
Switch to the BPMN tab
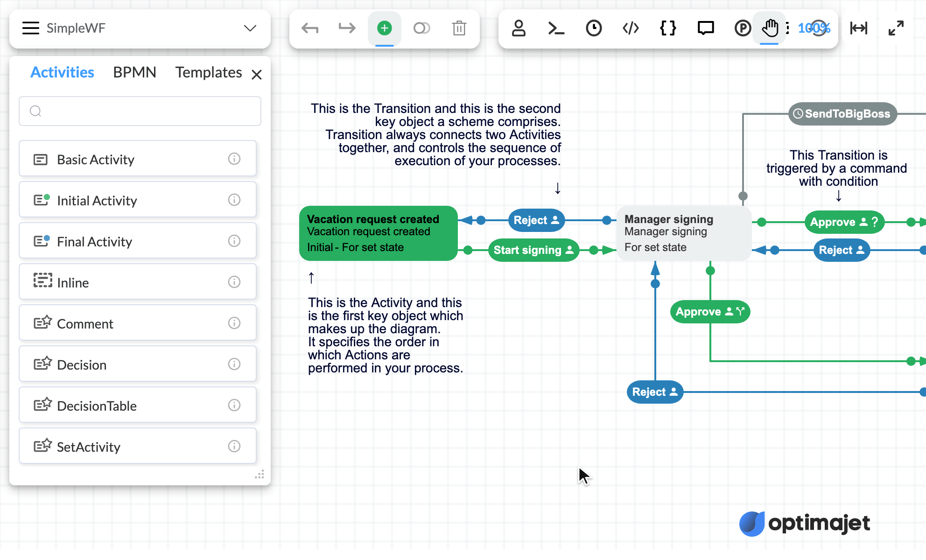(x=134, y=72)
